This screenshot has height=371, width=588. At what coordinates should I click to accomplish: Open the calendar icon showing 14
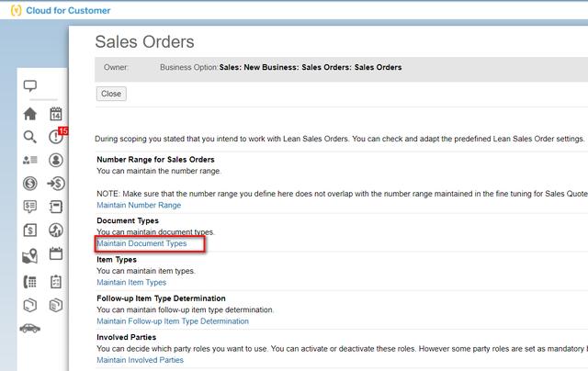(x=56, y=114)
